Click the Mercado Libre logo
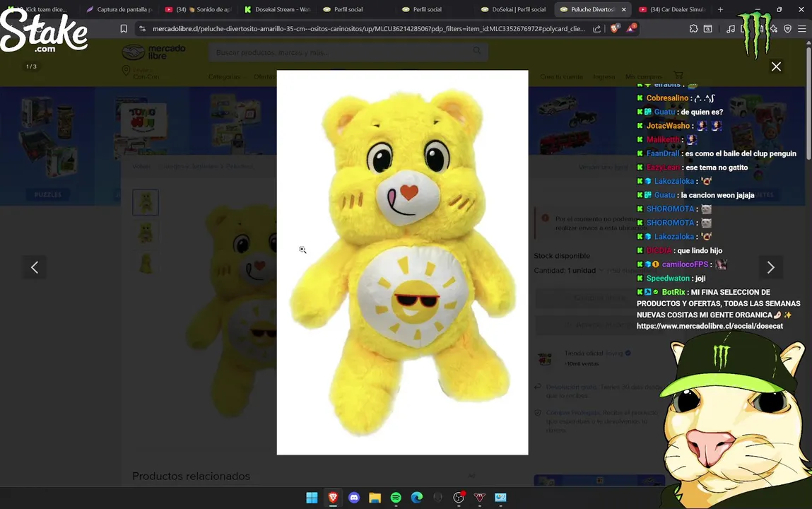The image size is (812, 509). (154, 52)
